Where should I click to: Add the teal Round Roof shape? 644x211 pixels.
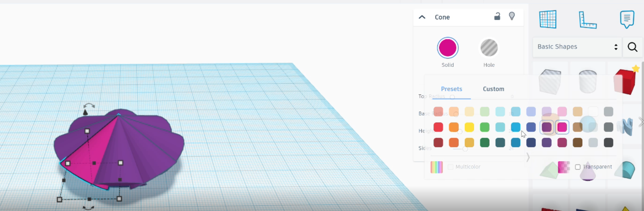tap(625, 170)
